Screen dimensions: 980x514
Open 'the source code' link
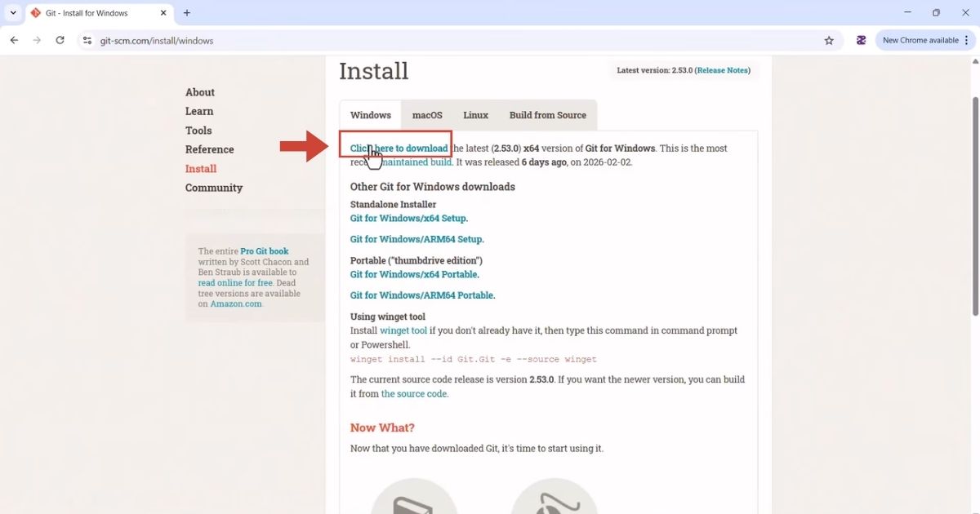tap(414, 394)
